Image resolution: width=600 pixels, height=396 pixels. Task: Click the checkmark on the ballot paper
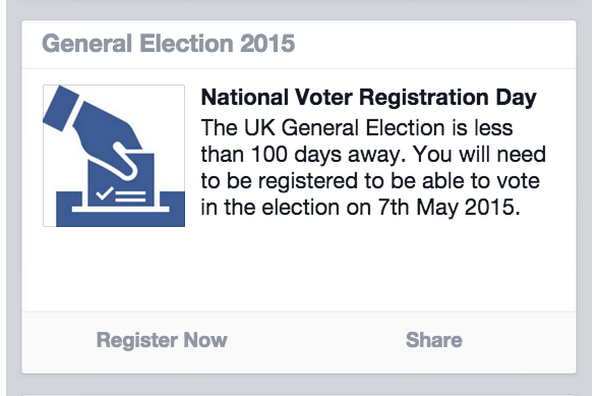104,193
